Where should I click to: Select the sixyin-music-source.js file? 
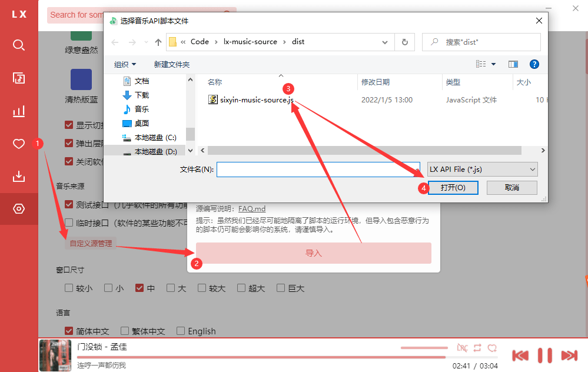point(255,99)
